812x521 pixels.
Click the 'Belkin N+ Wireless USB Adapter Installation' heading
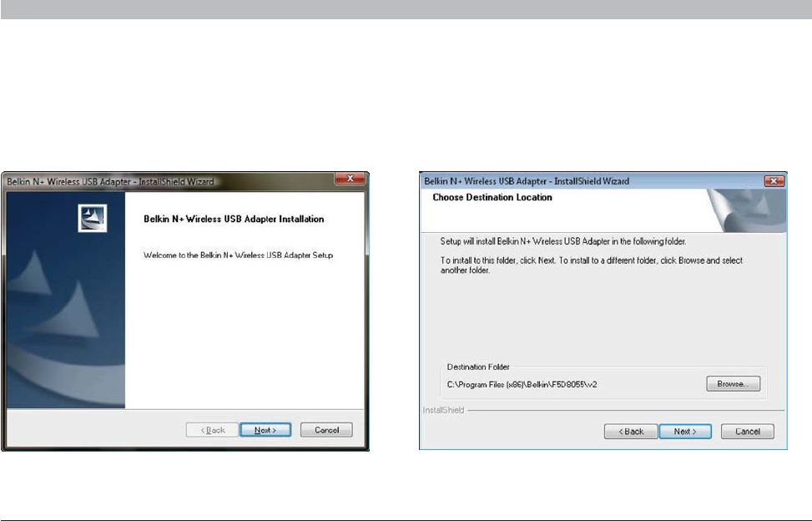pyautogui.click(x=234, y=219)
